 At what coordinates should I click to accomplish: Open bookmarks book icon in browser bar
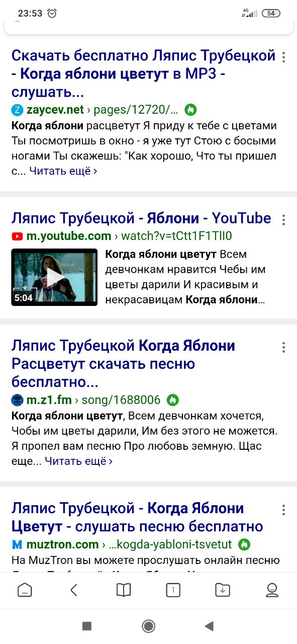124,590
